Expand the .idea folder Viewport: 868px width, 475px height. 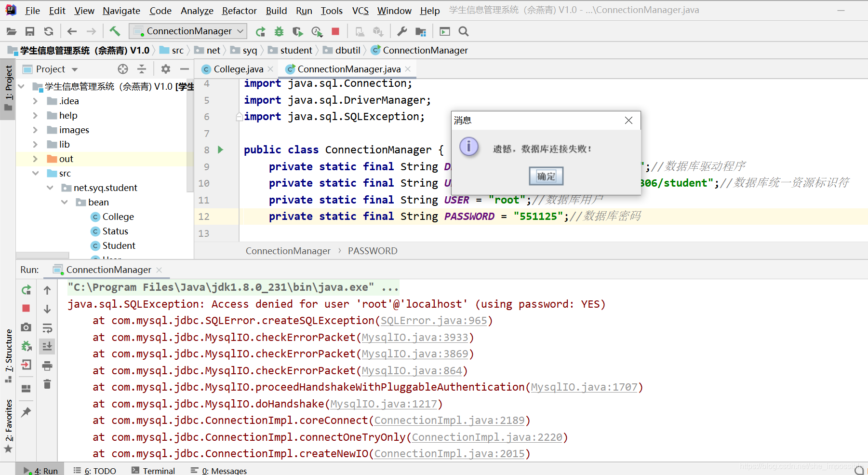35,101
